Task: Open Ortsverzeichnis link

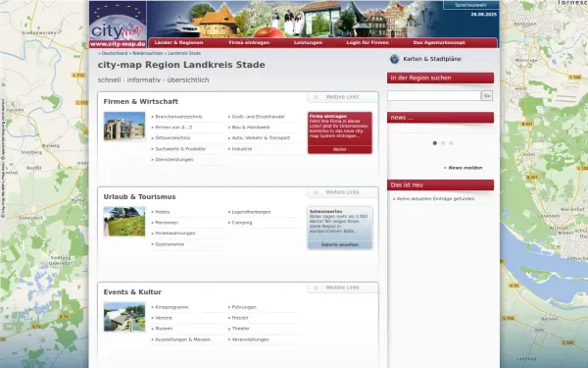Action: [x=172, y=137]
